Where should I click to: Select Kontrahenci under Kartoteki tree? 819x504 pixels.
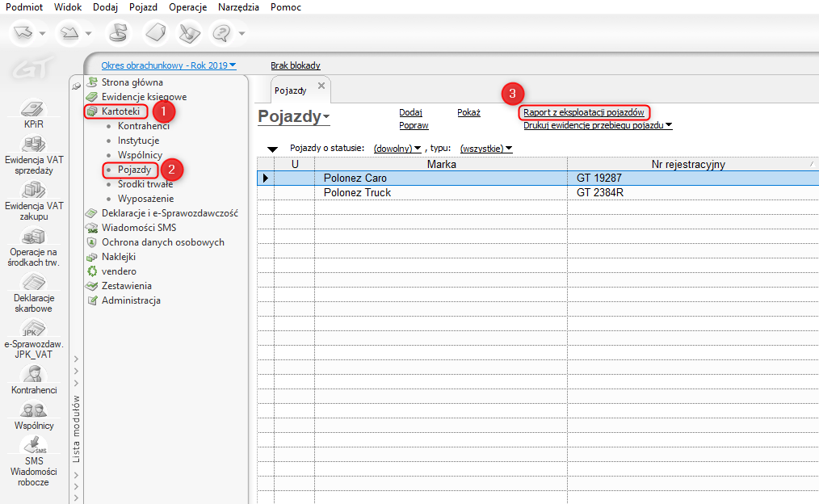pyautogui.click(x=144, y=126)
